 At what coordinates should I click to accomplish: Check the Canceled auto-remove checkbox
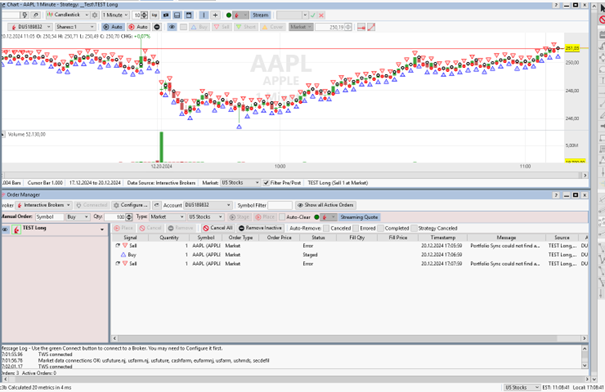click(326, 228)
